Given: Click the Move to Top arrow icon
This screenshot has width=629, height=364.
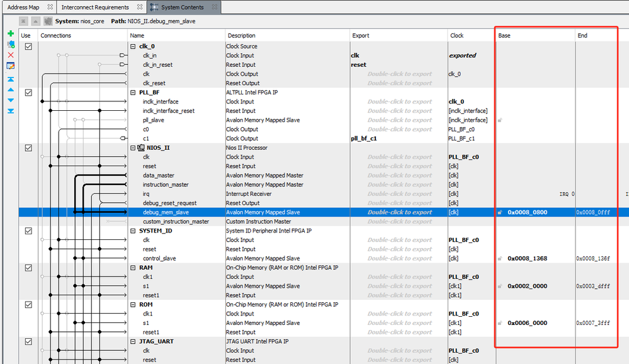Looking at the screenshot, I should pos(11,79).
